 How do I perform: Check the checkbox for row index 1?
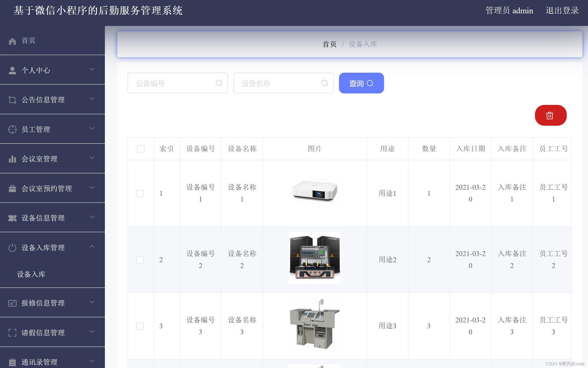[140, 193]
